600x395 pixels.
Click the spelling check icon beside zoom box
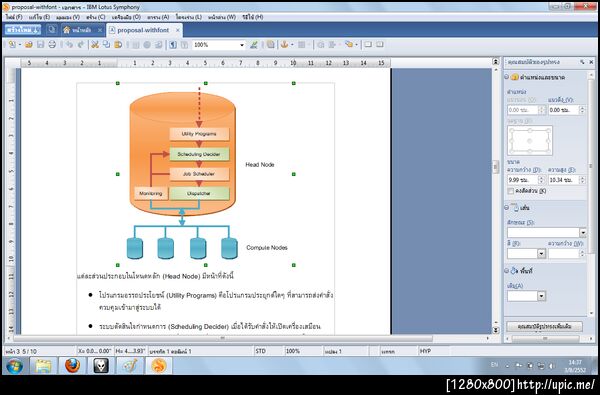tap(254, 45)
